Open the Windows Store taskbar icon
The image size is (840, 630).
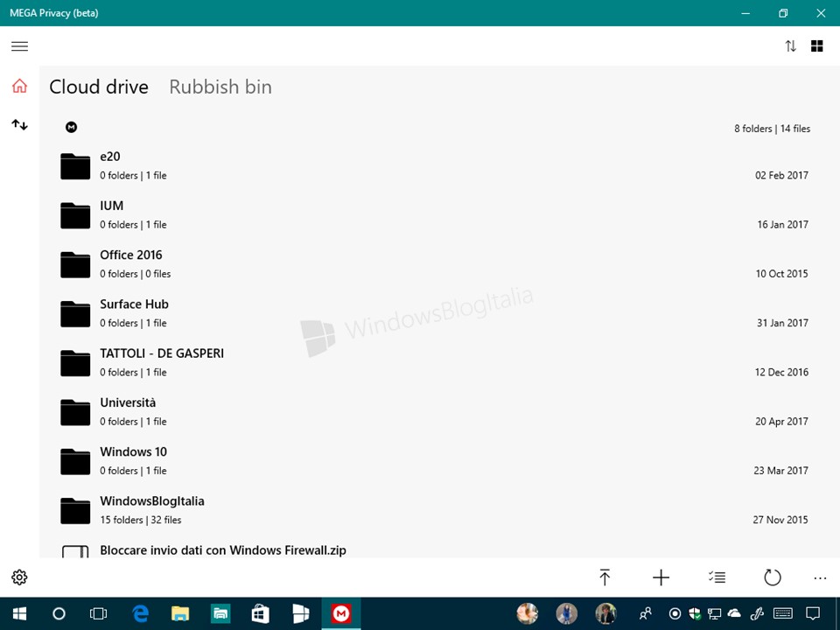click(261, 613)
